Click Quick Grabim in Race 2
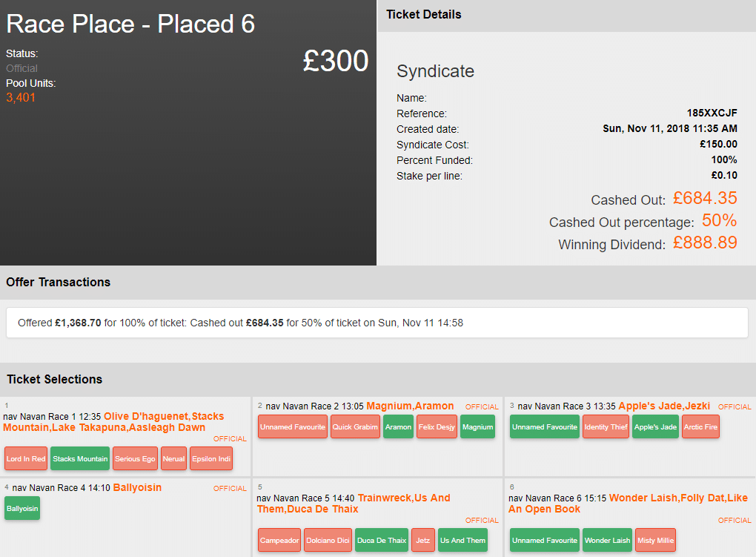 point(355,427)
